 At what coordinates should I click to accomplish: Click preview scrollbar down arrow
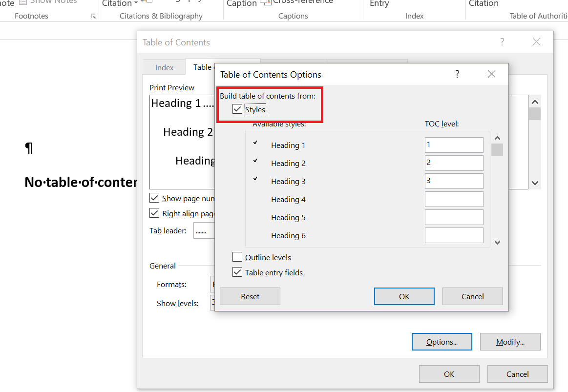[x=535, y=183]
